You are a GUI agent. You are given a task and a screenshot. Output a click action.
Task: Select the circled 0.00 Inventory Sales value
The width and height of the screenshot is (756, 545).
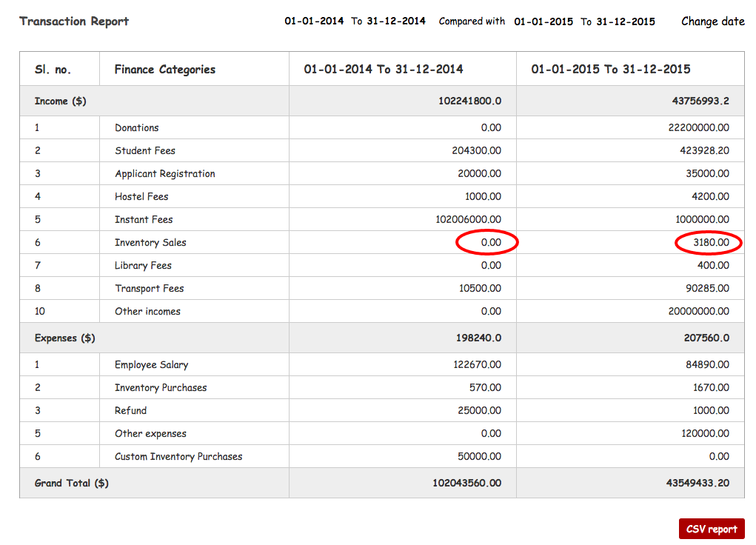click(x=486, y=242)
